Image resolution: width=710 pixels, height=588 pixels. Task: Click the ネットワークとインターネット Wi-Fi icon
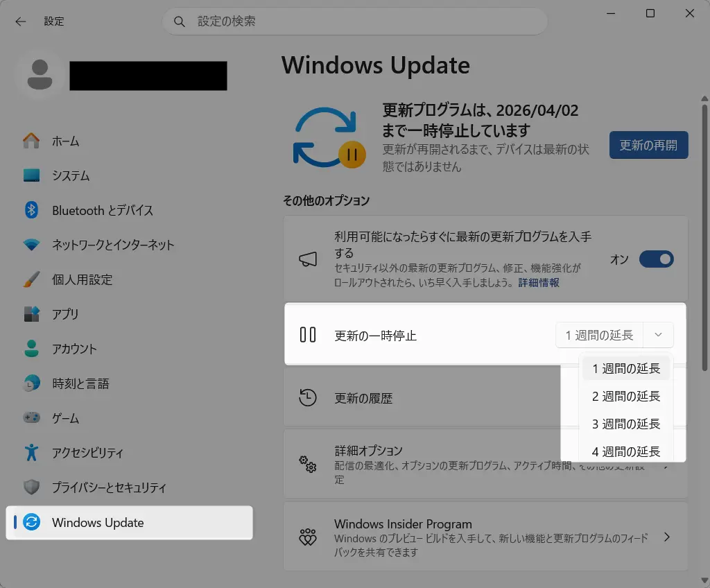31,245
